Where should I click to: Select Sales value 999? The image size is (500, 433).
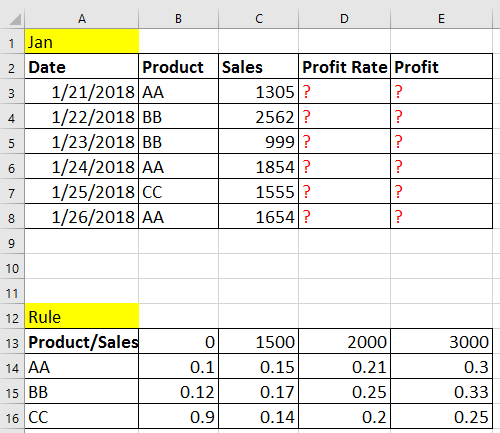click(258, 141)
